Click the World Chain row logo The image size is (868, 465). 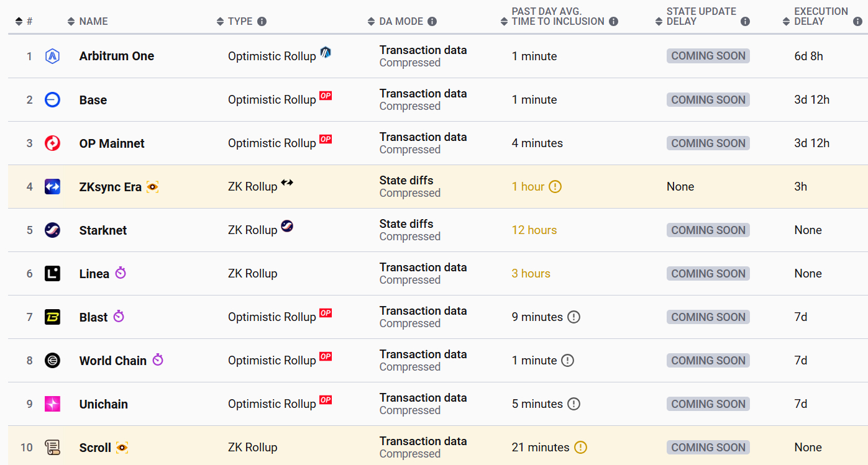pos(52,361)
